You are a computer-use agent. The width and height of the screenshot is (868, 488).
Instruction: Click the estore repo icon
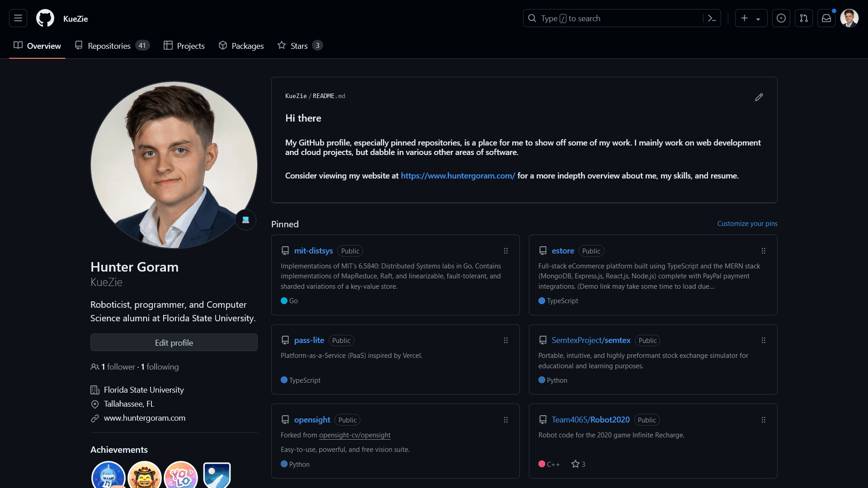pos(543,251)
